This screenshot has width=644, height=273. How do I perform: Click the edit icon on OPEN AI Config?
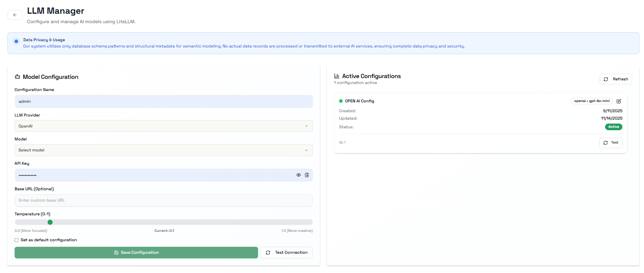coord(619,101)
